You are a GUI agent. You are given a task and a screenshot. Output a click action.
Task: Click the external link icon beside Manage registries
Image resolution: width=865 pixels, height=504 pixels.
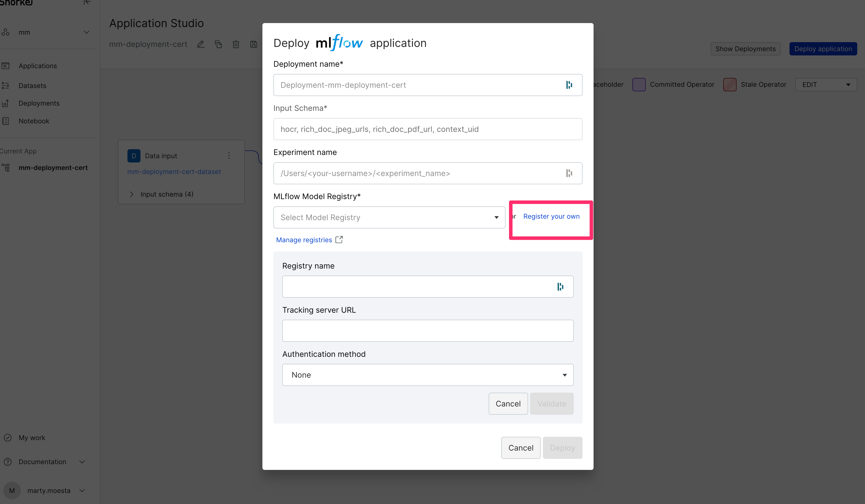[x=339, y=239]
